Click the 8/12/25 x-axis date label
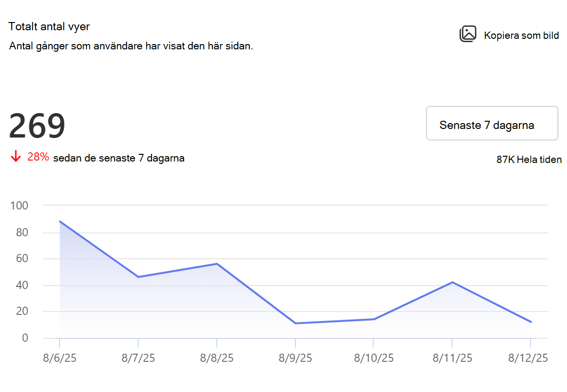Viewport: 567px width, 392px height. coord(528,358)
